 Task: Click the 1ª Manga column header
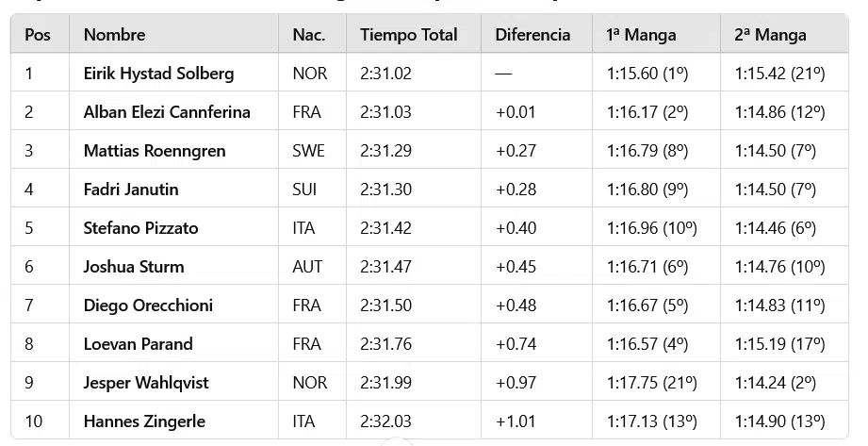tap(641, 35)
